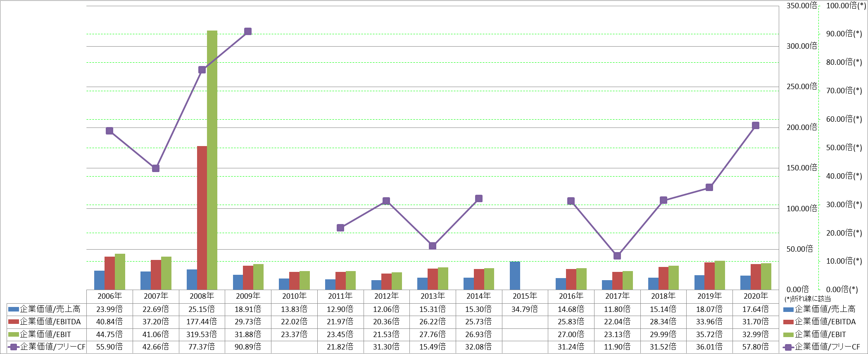Click the 100.00倍(*) secondary axis label
The width and height of the screenshot is (868, 354).
(846, 6)
